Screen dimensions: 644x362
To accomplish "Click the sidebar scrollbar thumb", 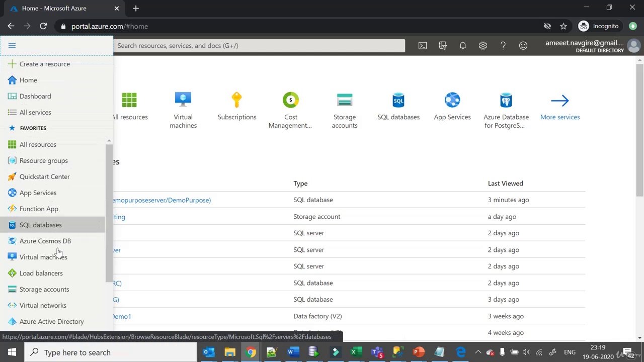I will click(x=109, y=213).
